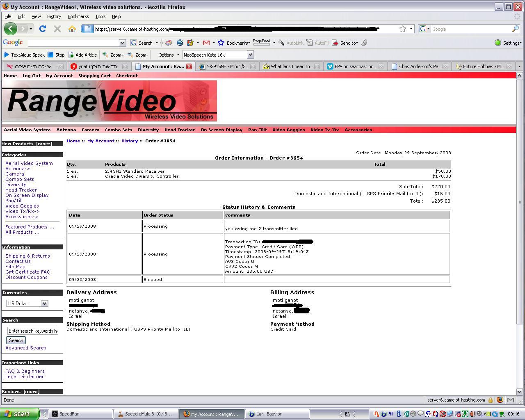Open Google toolbar Settings

(x=508, y=43)
